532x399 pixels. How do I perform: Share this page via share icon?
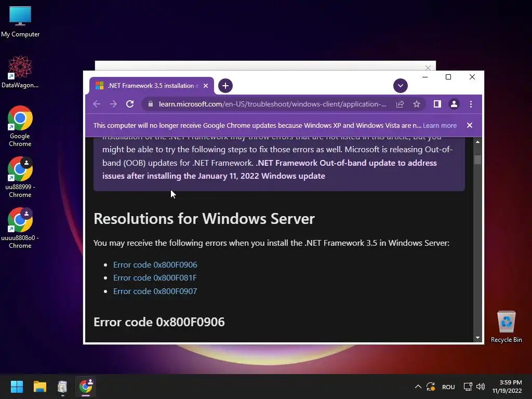pos(400,104)
